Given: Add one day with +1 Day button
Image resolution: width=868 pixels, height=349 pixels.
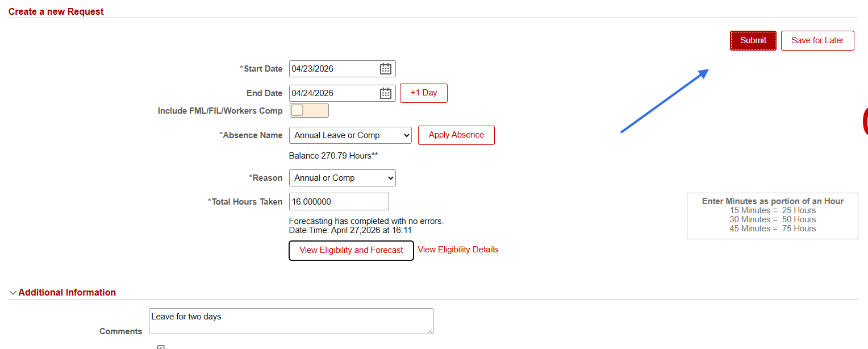Looking at the screenshot, I should [x=424, y=93].
